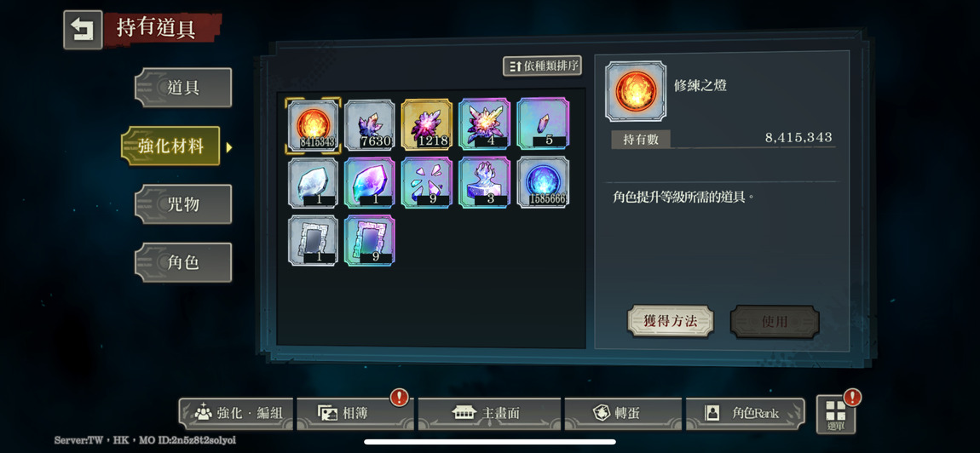Select the orange flame 修練之燈 item
Screen dimensions: 980x453
pos(313,125)
